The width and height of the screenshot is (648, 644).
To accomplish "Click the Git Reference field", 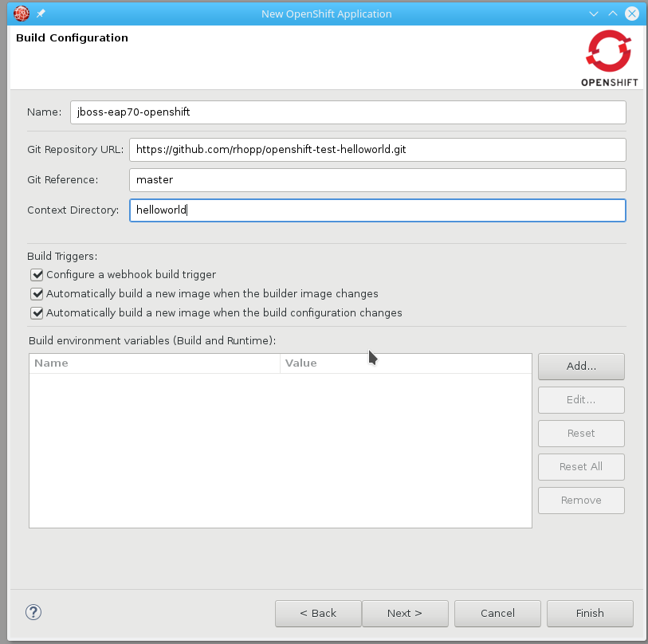I will (377, 180).
